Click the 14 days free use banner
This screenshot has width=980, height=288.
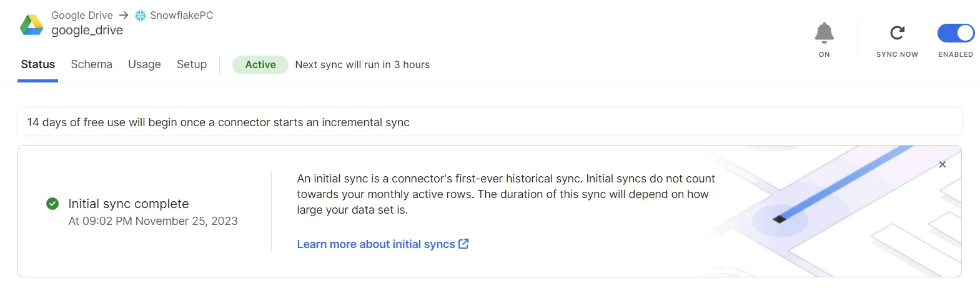(x=490, y=122)
